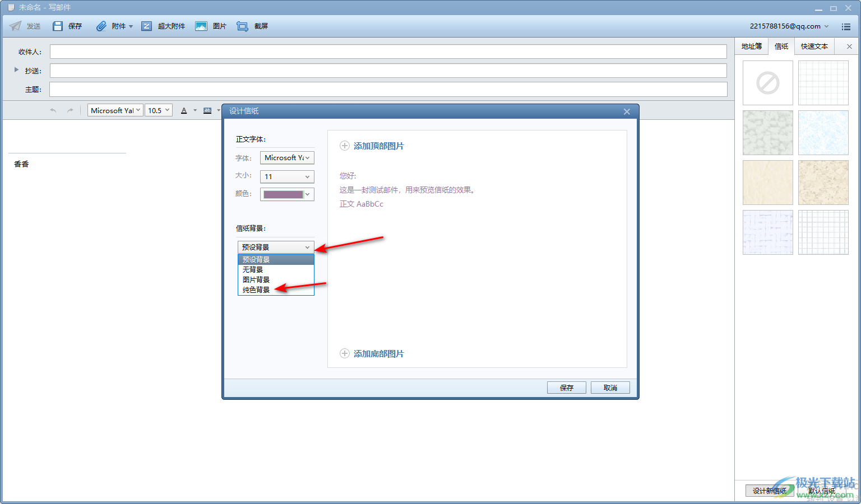Click 保存 button in the dialog

tap(567, 388)
